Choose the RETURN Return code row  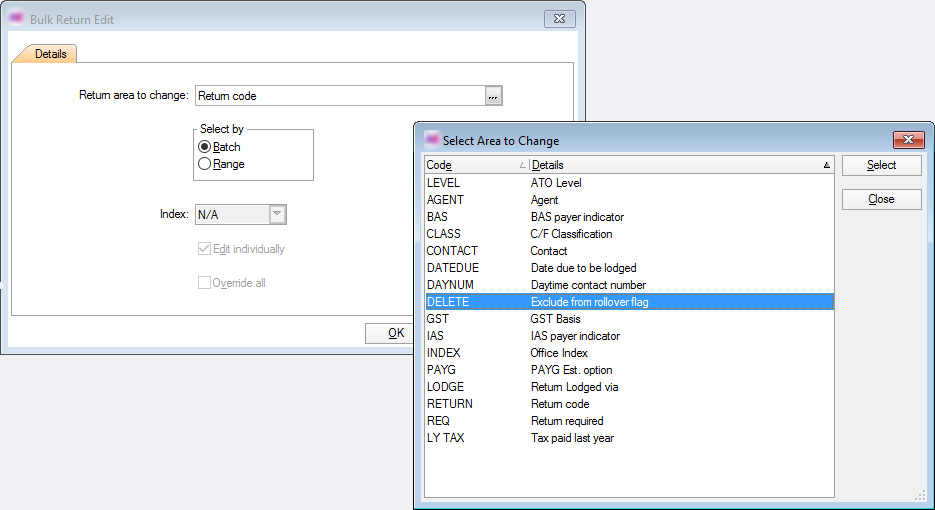628,404
